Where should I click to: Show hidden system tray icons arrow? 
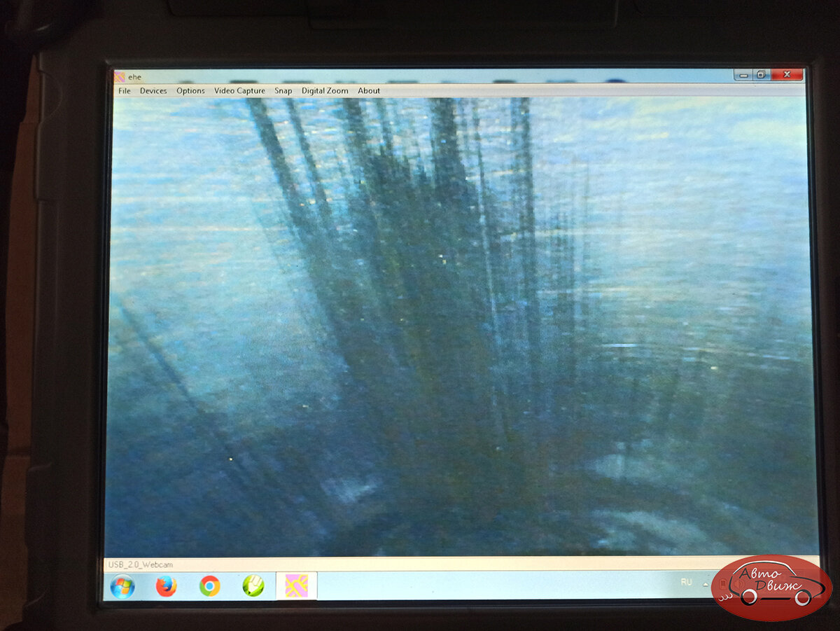click(x=706, y=583)
